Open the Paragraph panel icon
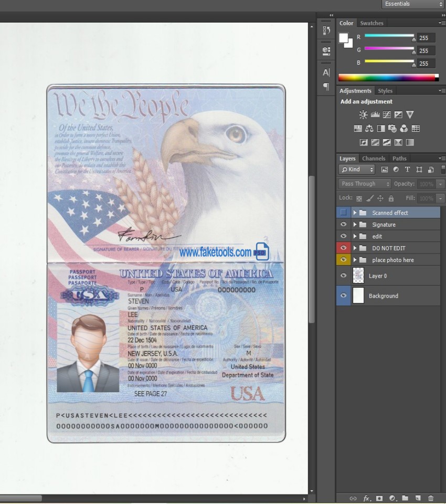This screenshot has width=446, height=504. click(x=326, y=86)
